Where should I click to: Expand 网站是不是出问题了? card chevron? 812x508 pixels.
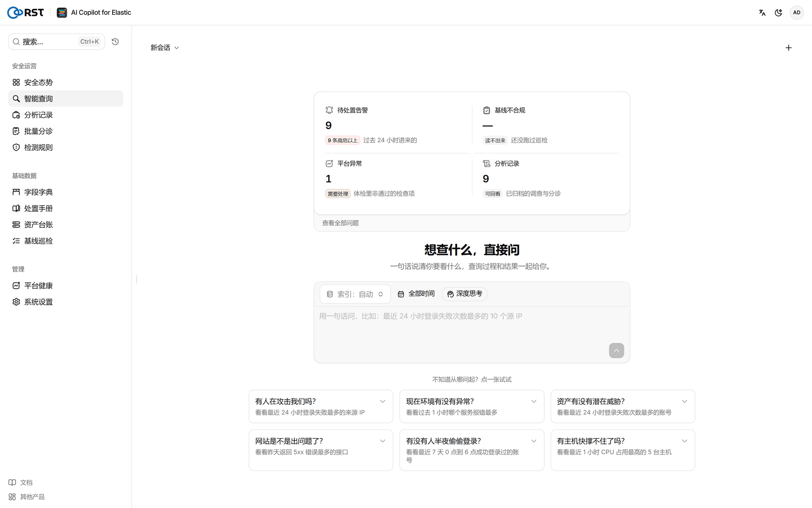383,441
